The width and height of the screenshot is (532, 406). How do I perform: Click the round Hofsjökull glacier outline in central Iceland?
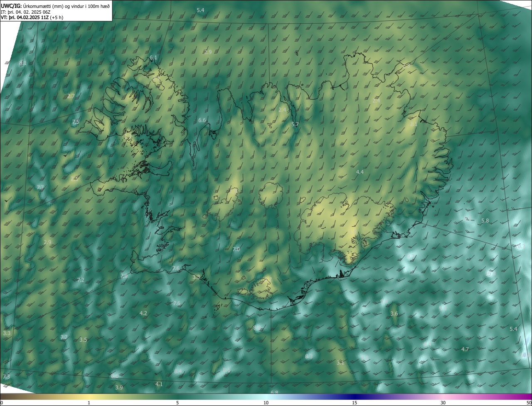(271, 195)
